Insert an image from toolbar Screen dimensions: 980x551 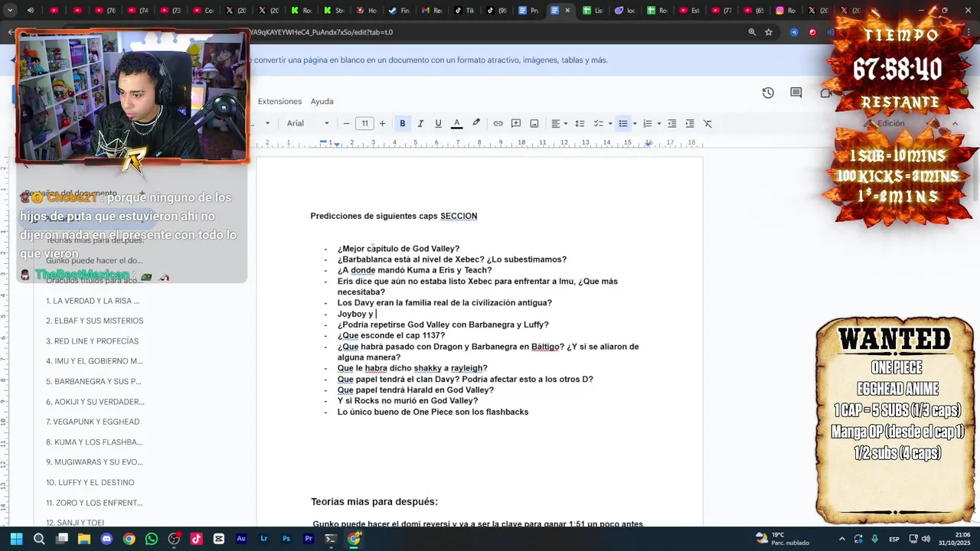click(x=534, y=123)
